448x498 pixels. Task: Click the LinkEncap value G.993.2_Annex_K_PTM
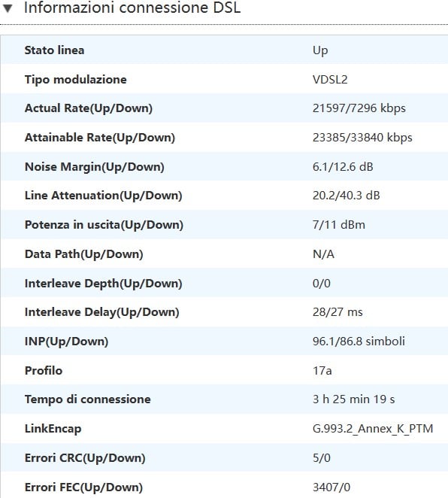click(373, 429)
